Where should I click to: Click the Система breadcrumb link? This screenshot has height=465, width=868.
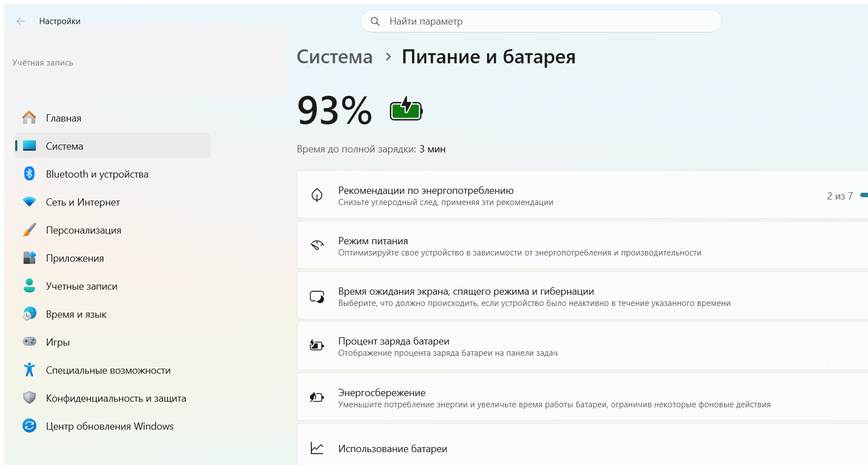pos(334,57)
